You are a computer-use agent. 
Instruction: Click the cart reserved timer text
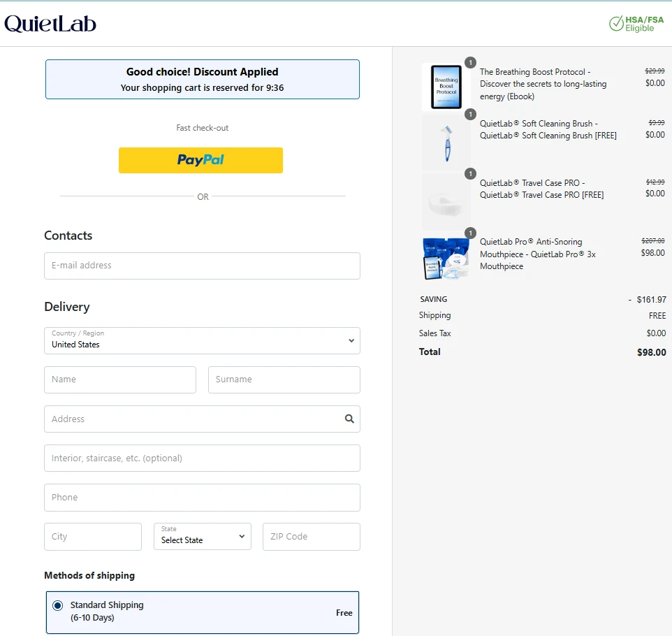pyautogui.click(x=203, y=88)
